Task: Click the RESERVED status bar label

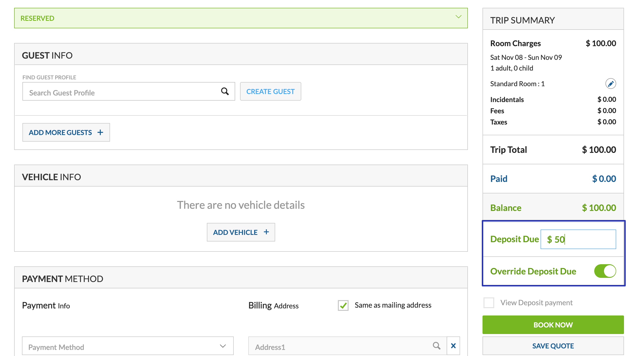Action: tap(37, 18)
